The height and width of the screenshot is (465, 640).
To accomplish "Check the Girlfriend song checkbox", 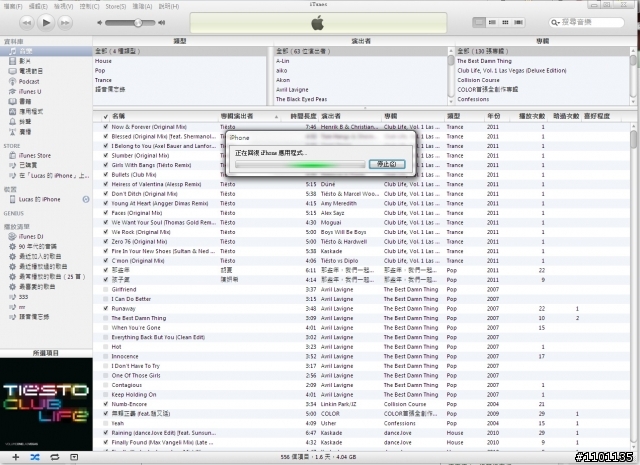I will coord(106,289).
